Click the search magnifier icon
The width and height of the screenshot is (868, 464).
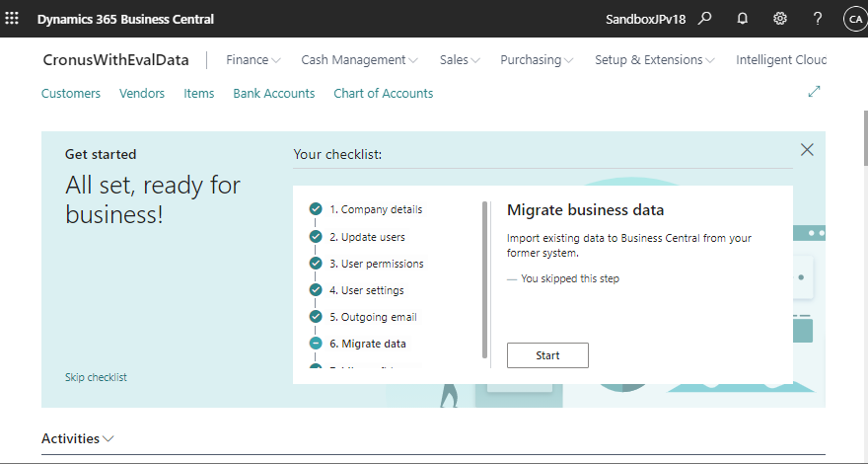tap(704, 19)
